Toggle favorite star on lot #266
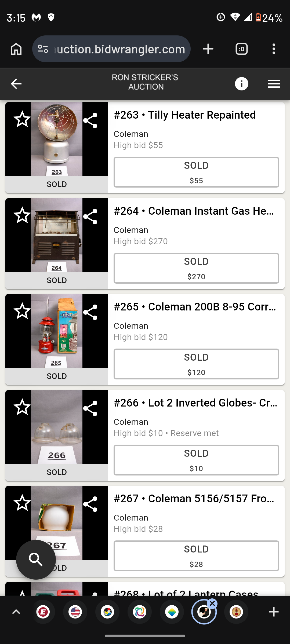Viewport: 290px width, 644px height. [22, 407]
